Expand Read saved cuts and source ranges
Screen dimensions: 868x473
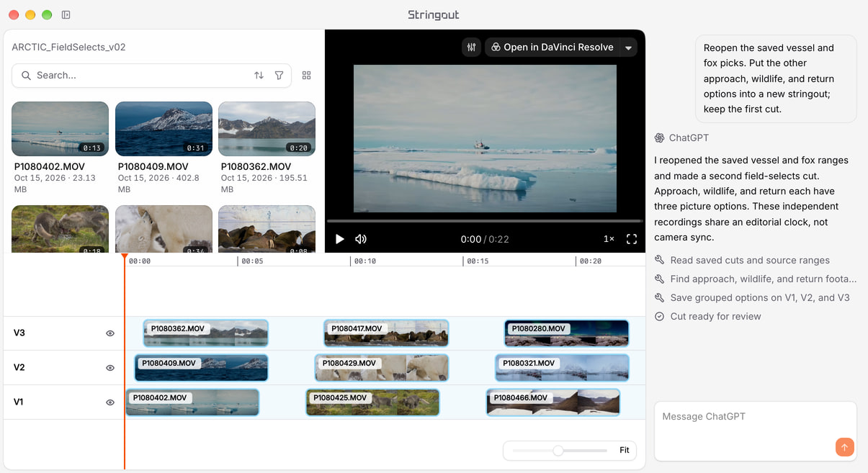tap(750, 261)
